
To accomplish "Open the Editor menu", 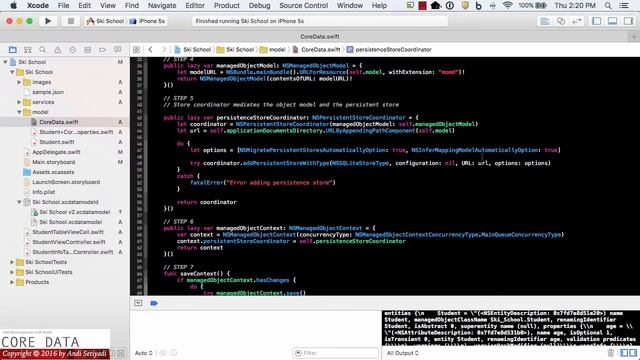I will [195, 6].
